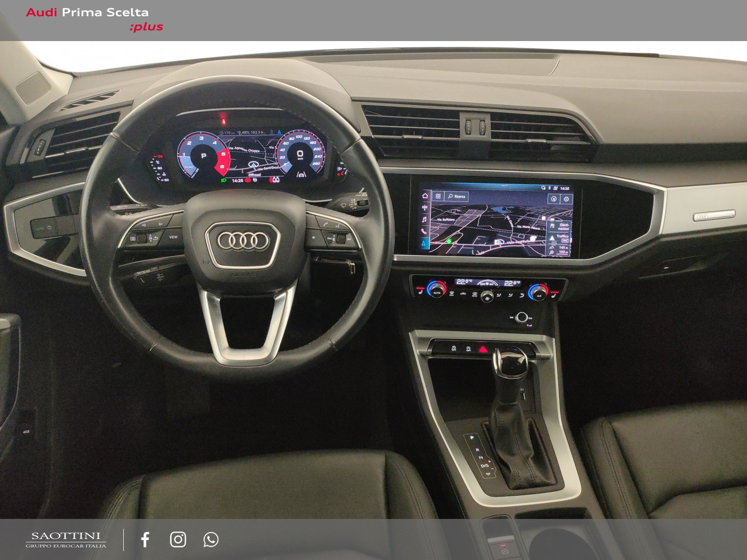
Task: Tap the Bluetooth status icon on infotainment
Action: point(550,188)
